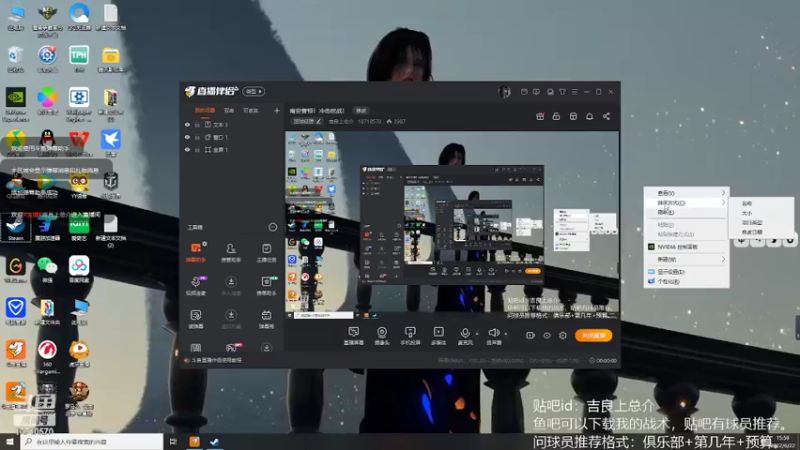Open the calendar-style tool icon in toolbox
The image size is (800, 450).
coord(266,319)
